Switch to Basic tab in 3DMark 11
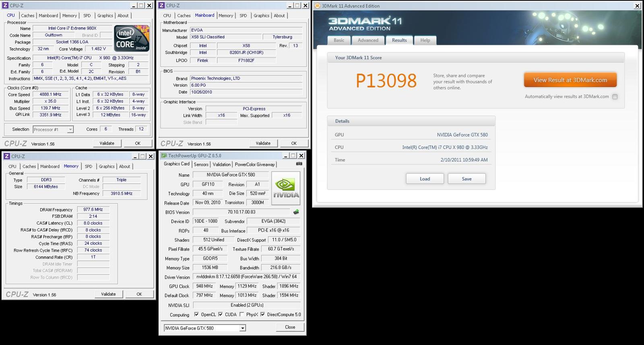 pyautogui.click(x=339, y=40)
